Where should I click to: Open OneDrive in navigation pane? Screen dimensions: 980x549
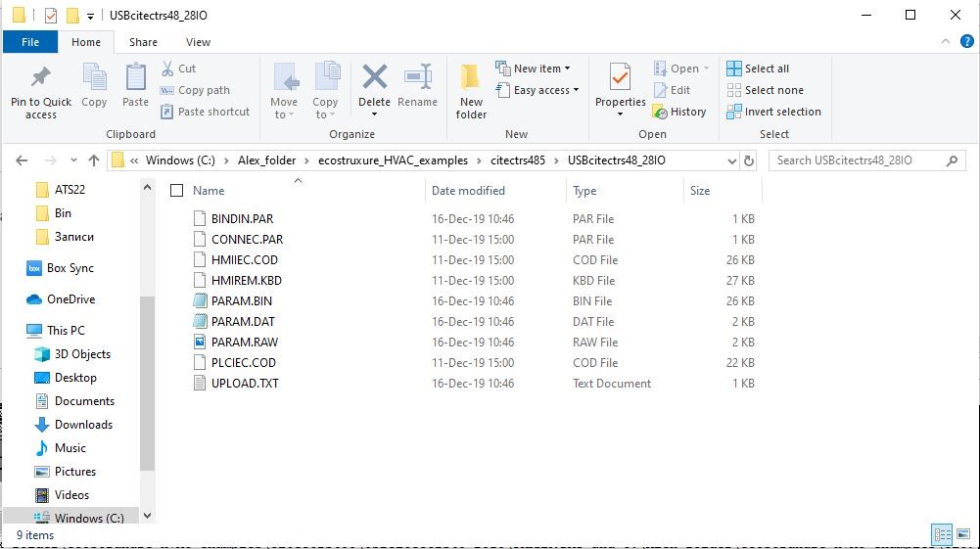tap(70, 299)
